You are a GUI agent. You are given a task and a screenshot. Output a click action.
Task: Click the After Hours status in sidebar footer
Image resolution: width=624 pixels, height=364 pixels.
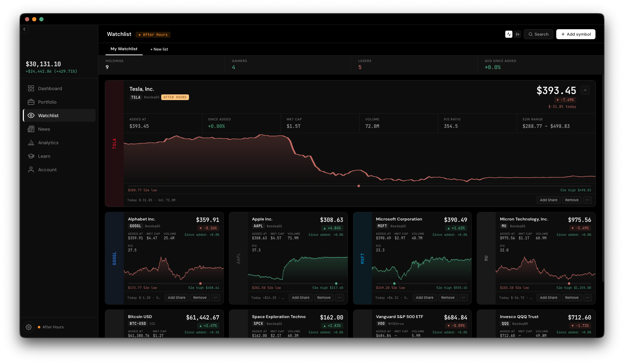point(51,327)
